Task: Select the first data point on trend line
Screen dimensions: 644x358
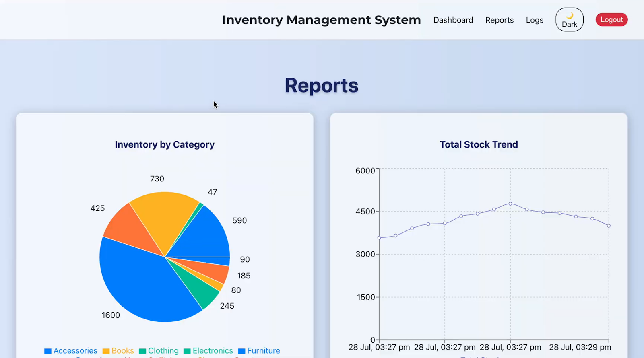Action: (379, 238)
